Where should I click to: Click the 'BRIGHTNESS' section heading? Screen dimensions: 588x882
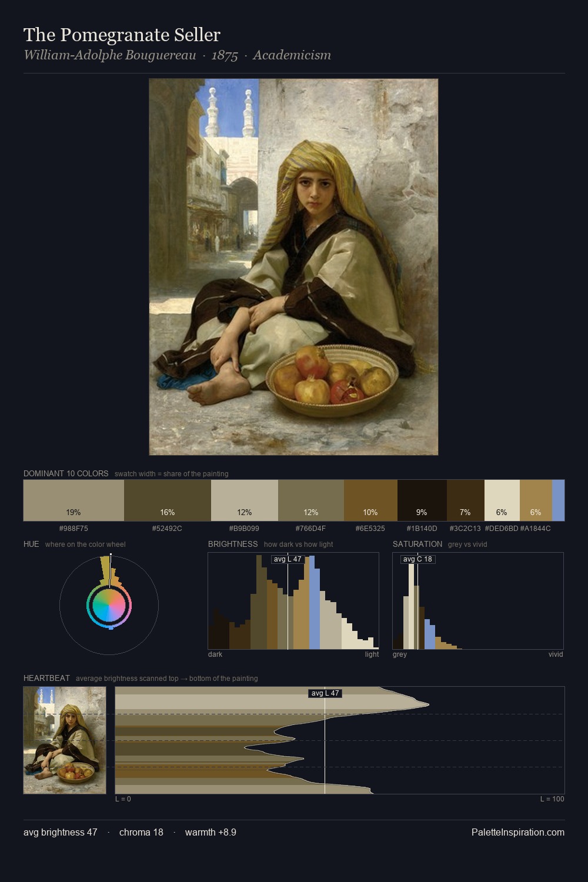tap(233, 544)
